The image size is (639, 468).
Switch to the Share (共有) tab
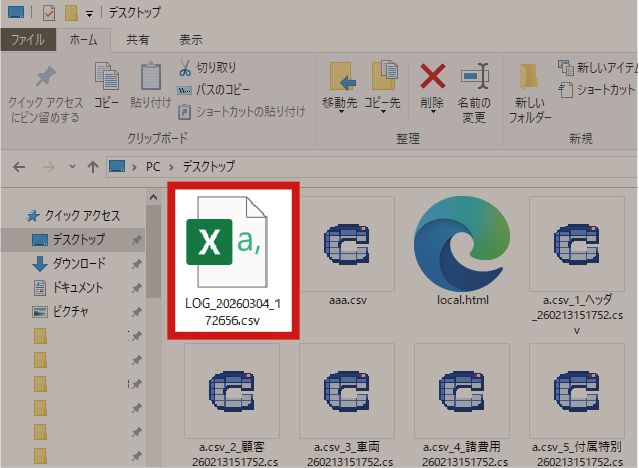(x=138, y=40)
